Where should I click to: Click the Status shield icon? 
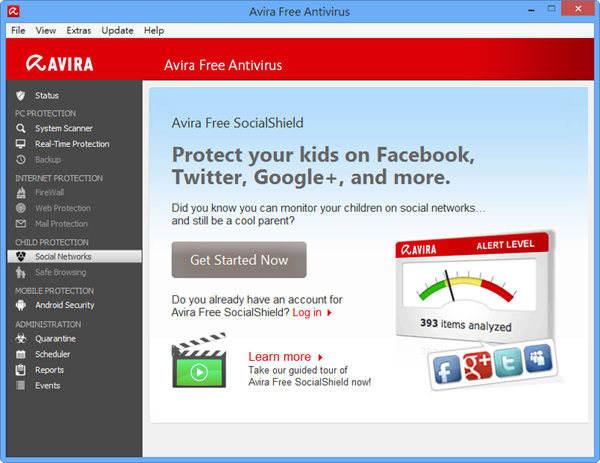21,96
